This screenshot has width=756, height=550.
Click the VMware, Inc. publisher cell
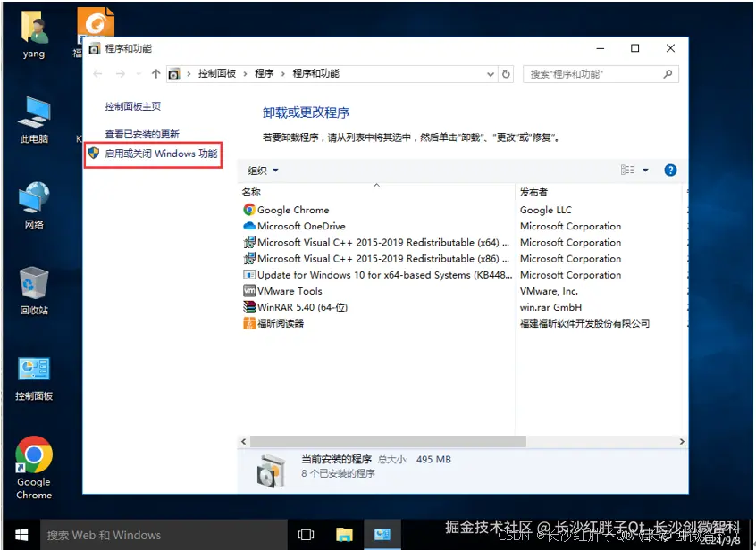(549, 291)
